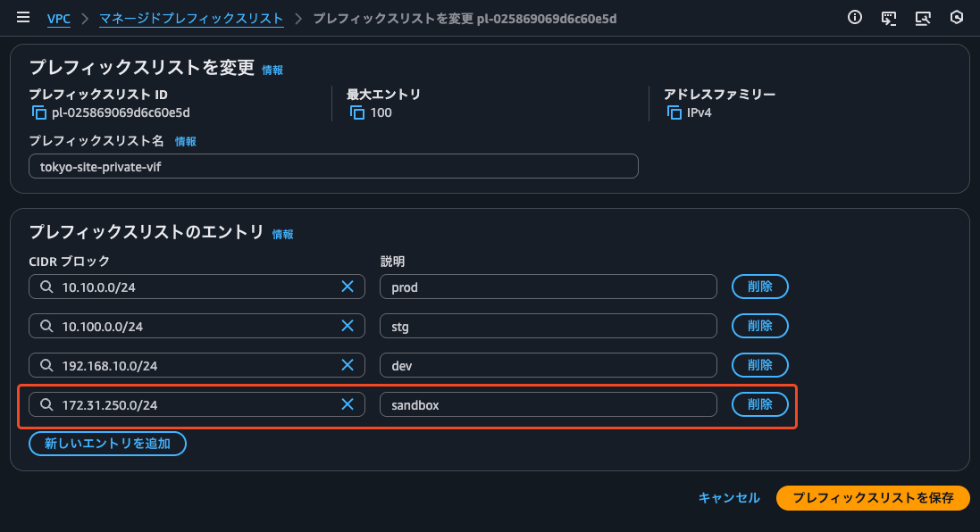Click 情報 next to プレフィックスリスト名
Image resolution: width=980 pixels, height=532 pixels.
185,141
